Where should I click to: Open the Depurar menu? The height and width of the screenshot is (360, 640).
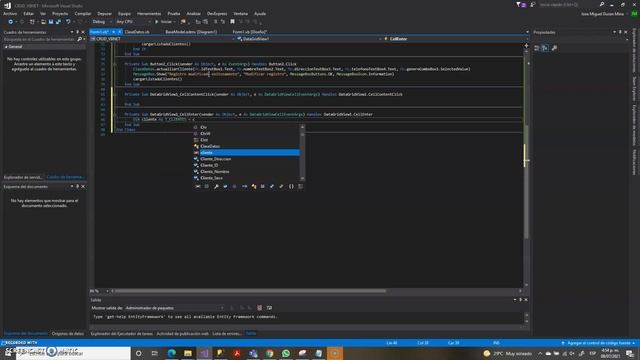pos(104,13)
